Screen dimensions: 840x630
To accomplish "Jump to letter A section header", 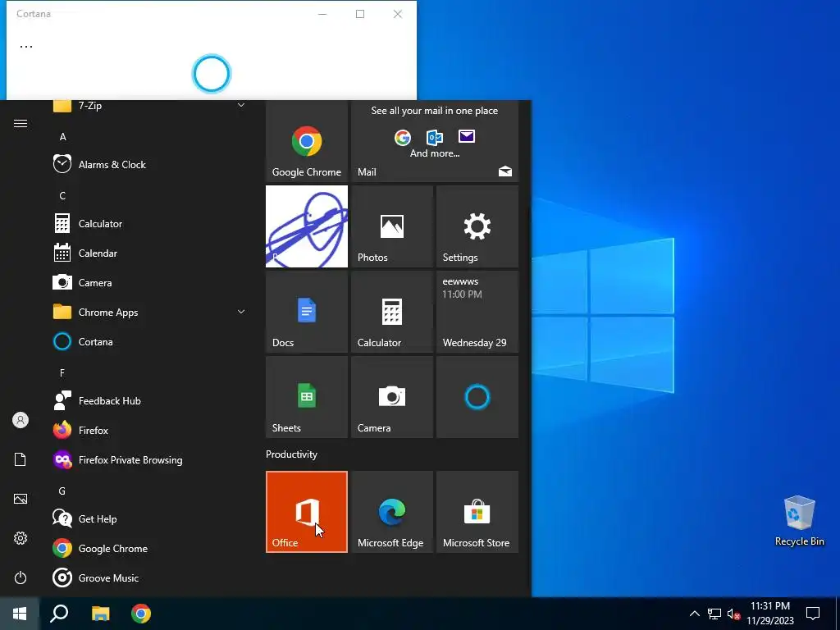I will [x=62, y=137].
